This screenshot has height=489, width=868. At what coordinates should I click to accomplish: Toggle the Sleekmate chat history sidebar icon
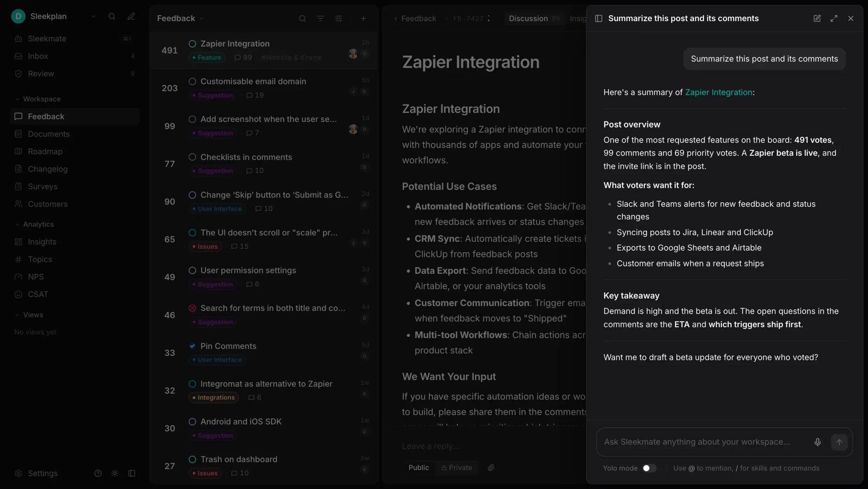599,18
